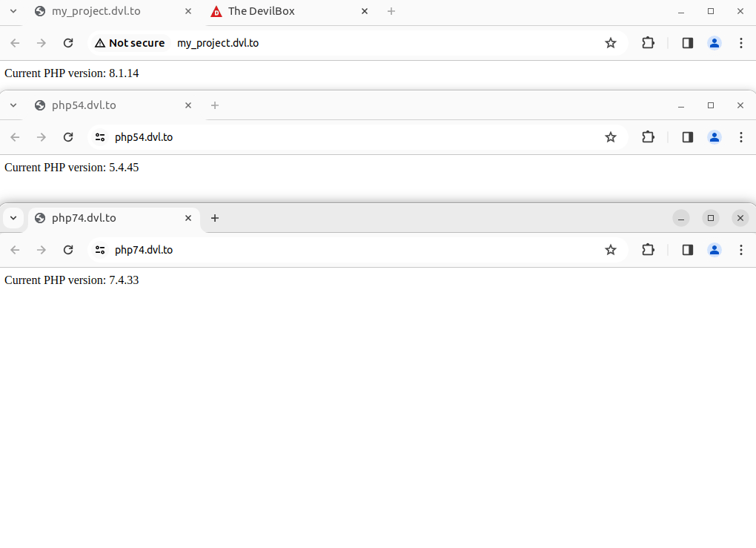Viewport: 756px width, 548px height.
Task: View site information for php54.dvl.to
Action: coord(100,137)
